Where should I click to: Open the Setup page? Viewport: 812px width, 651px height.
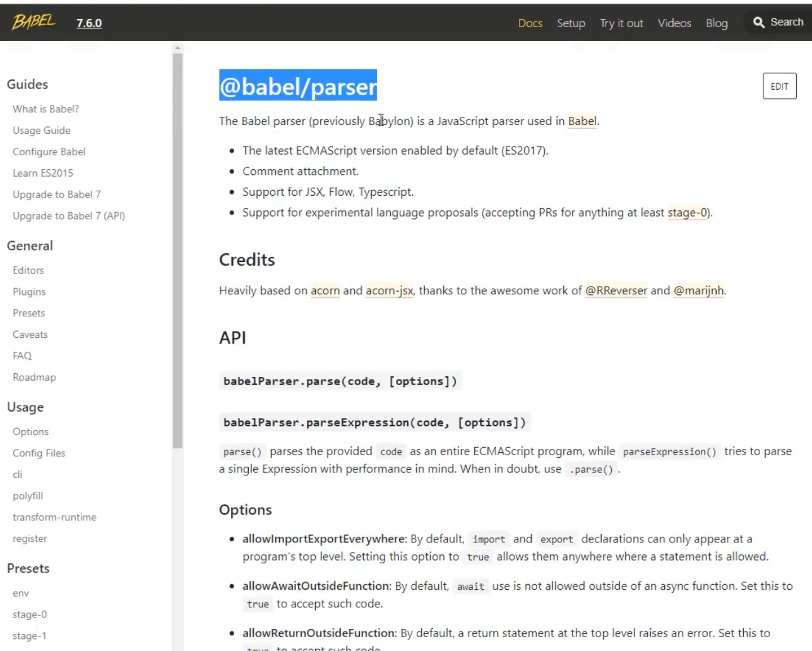571,23
